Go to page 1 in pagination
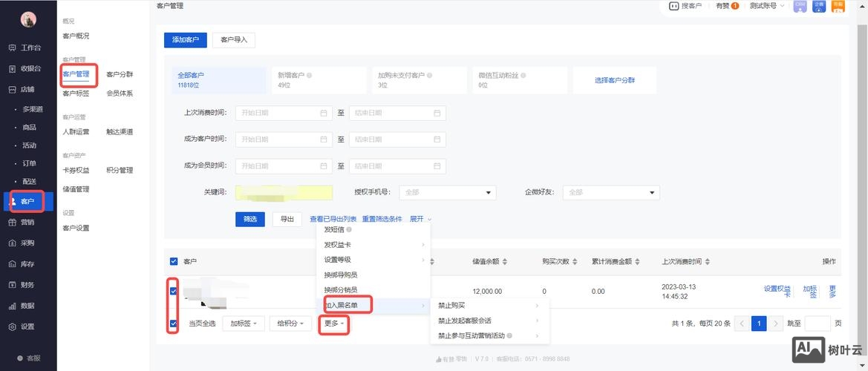 759,324
